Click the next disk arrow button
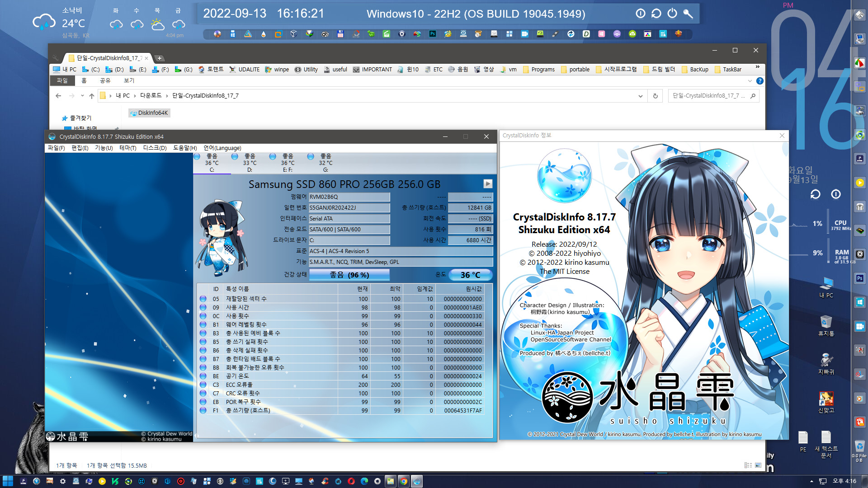The width and height of the screenshot is (868, 488). tap(488, 184)
